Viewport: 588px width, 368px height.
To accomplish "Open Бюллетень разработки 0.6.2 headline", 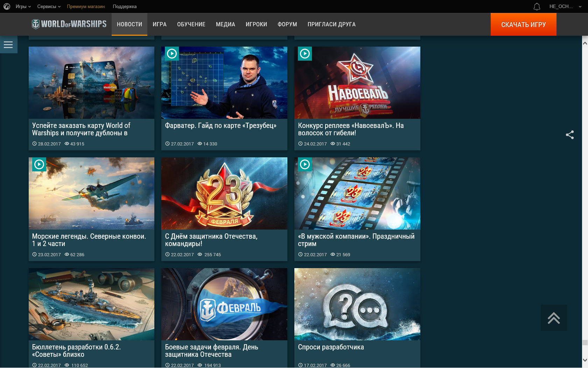I will coord(76,350).
